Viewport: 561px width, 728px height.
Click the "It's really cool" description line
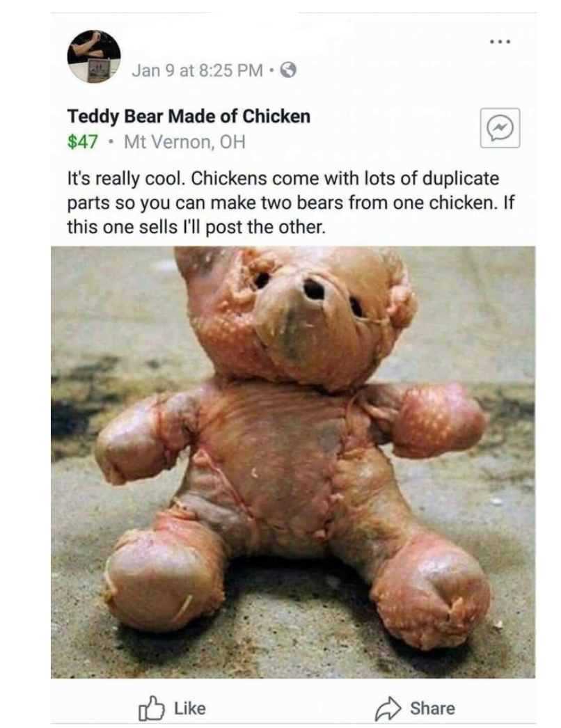pyautogui.click(x=283, y=178)
